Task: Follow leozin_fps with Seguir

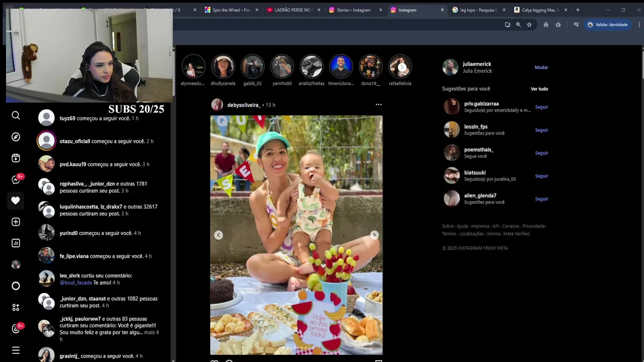Action: pos(541,130)
